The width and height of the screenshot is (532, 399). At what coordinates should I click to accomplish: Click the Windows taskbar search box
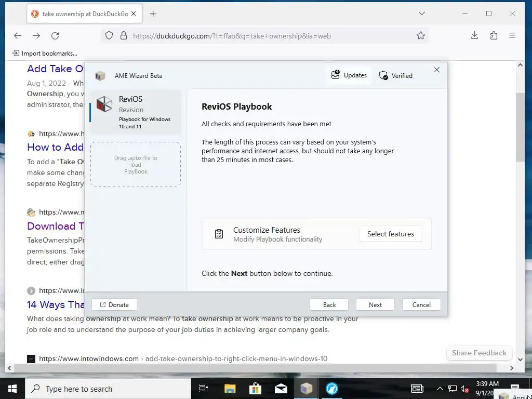click(108, 389)
